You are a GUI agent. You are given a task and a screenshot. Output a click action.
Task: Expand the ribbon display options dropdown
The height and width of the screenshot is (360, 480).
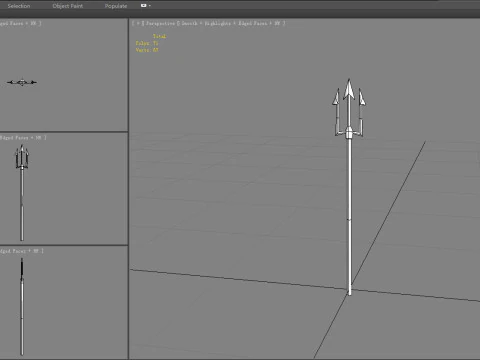[146, 6]
